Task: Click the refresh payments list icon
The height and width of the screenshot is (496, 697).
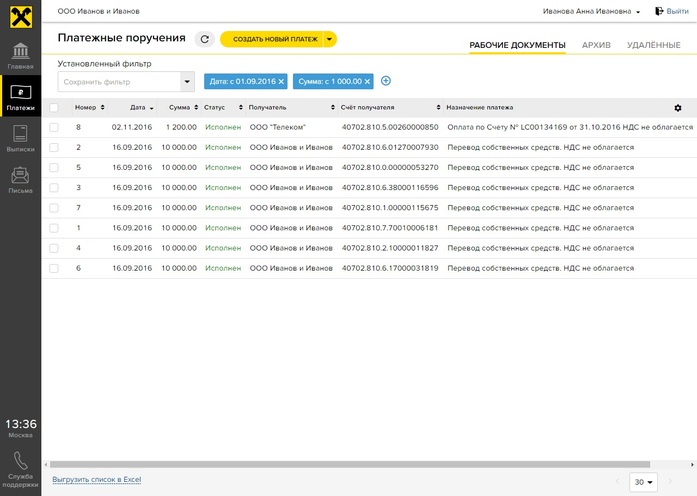Action: 205,39
